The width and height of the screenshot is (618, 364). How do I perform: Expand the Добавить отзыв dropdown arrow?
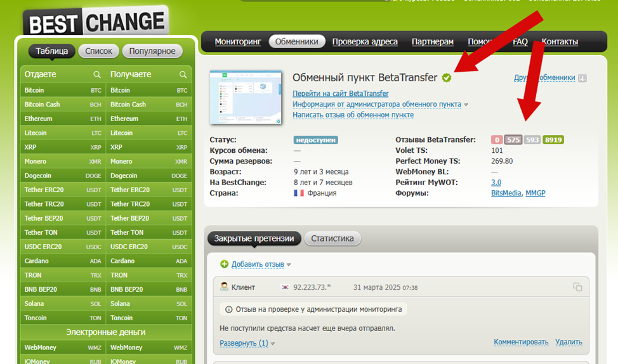pos(289,264)
